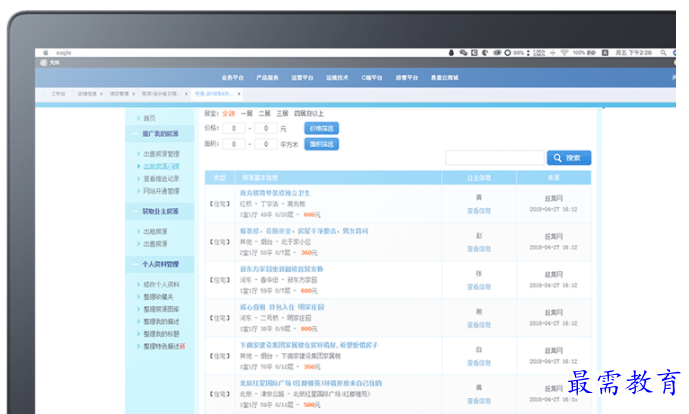This screenshot has height=414, width=689.
Task: Collapse the 个人资料管理 sidebar section
Action: coord(160,264)
